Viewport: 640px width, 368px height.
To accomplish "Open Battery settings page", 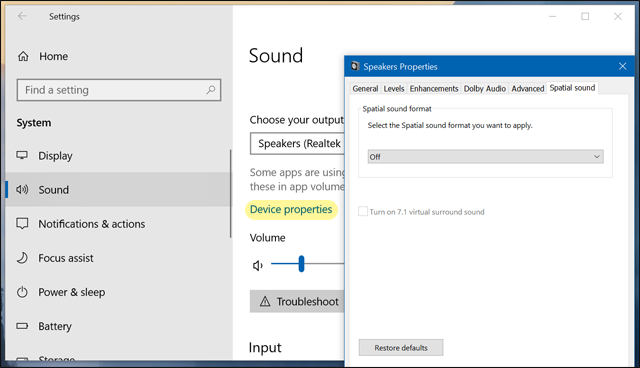I will pyautogui.click(x=118, y=326).
